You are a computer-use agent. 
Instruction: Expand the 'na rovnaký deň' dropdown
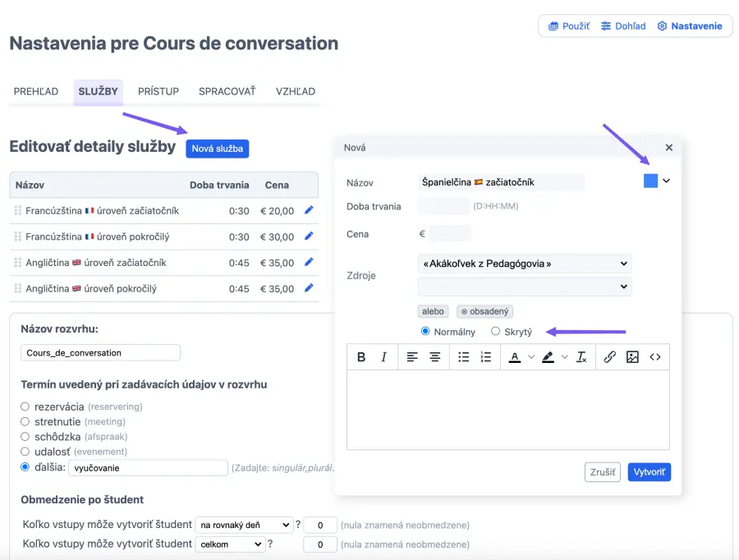[x=244, y=525]
